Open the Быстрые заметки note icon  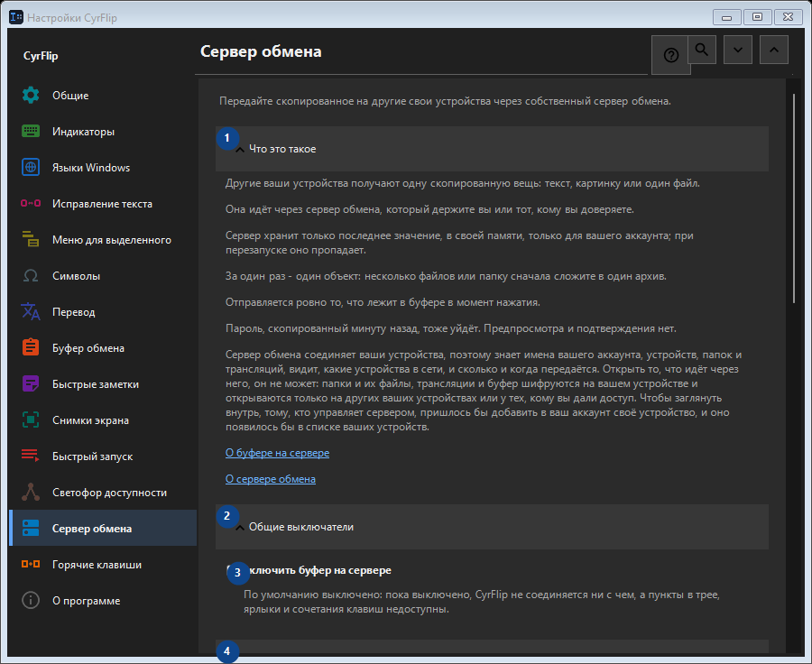tap(31, 384)
